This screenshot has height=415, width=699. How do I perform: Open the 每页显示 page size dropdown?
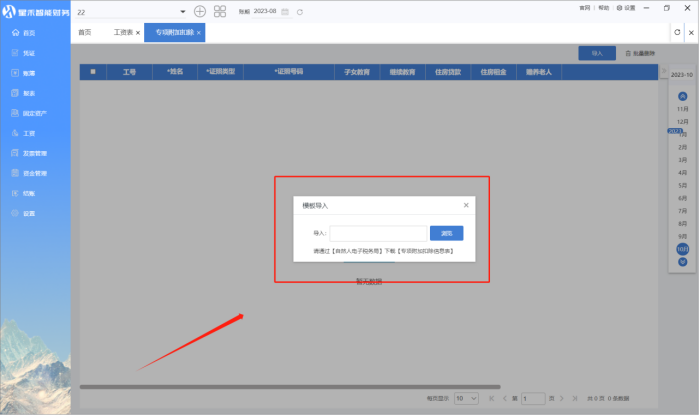[466, 397]
